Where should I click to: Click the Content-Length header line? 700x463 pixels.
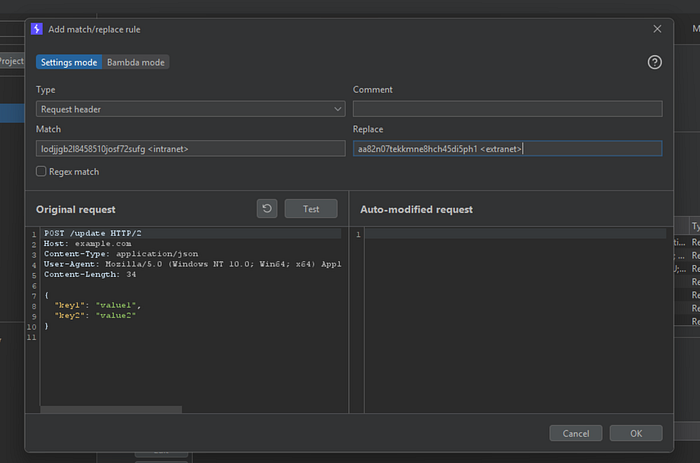coord(90,274)
